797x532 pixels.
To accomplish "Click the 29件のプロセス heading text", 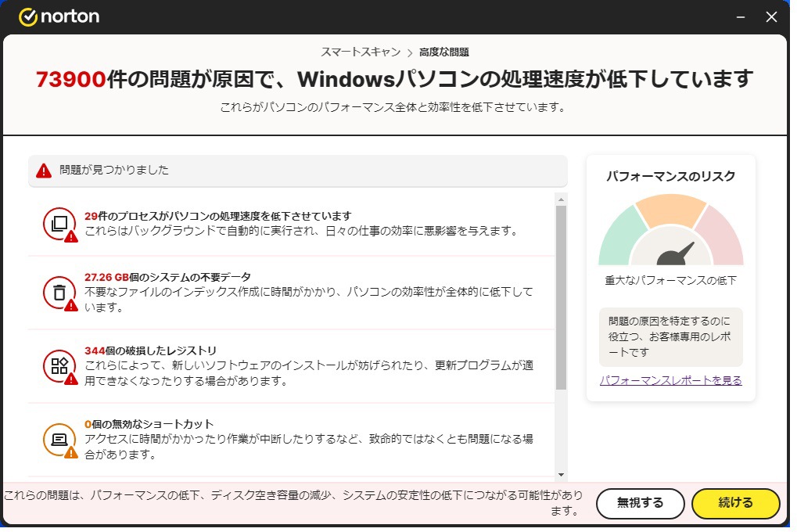I will point(218,216).
